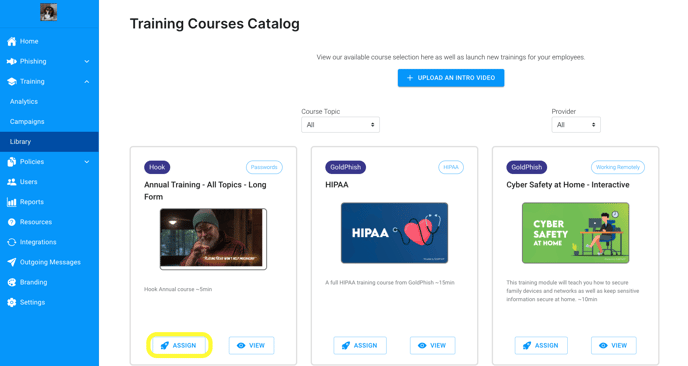Click the Passwords topic tag
688x366 pixels.
point(264,167)
